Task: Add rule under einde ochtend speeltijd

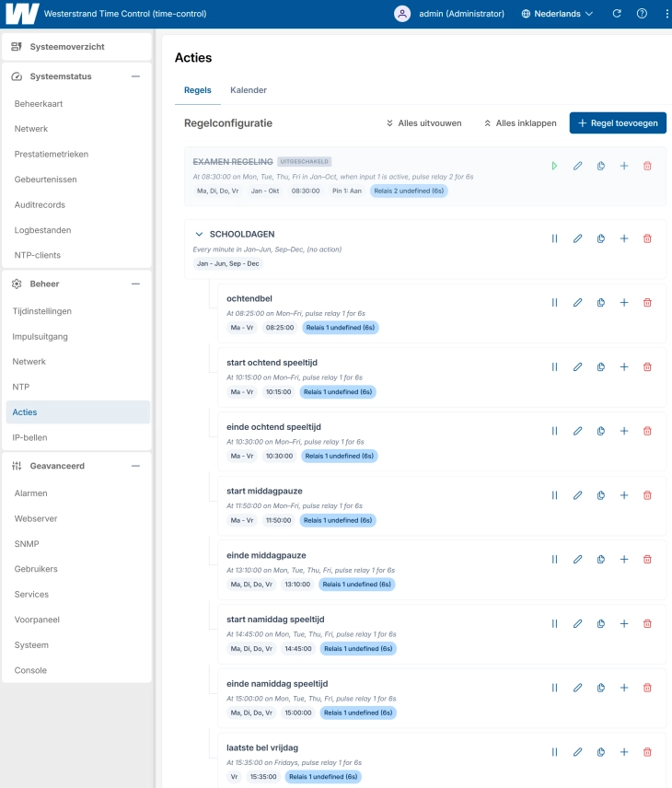Action: click(x=624, y=431)
